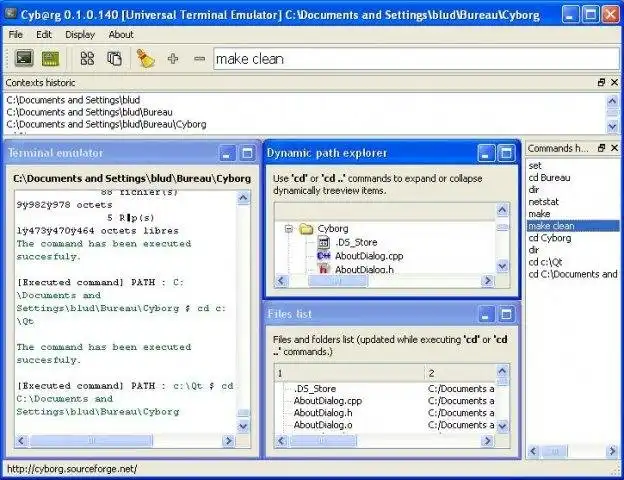Click the cascade windows toolbar icon
The height and width of the screenshot is (480, 624).
114,59
